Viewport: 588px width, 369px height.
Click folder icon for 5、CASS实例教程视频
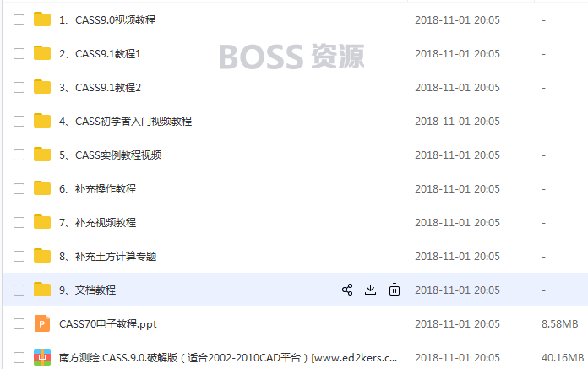tap(42, 155)
